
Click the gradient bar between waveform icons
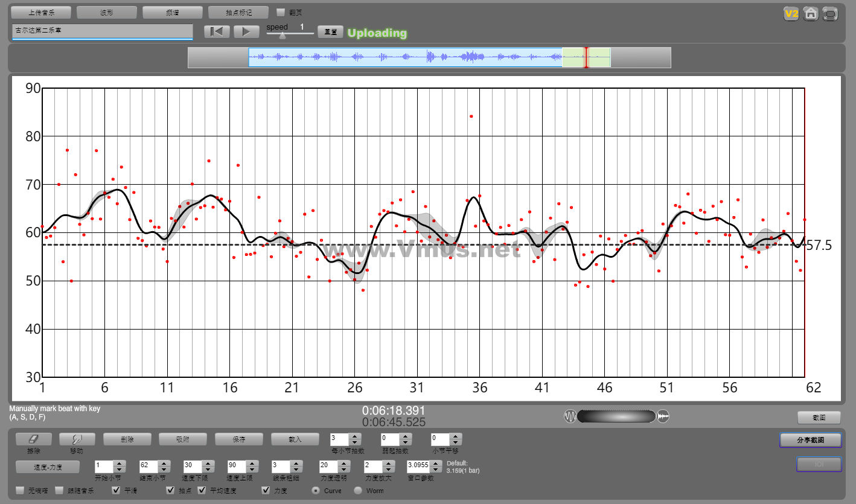[x=616, y=416]
